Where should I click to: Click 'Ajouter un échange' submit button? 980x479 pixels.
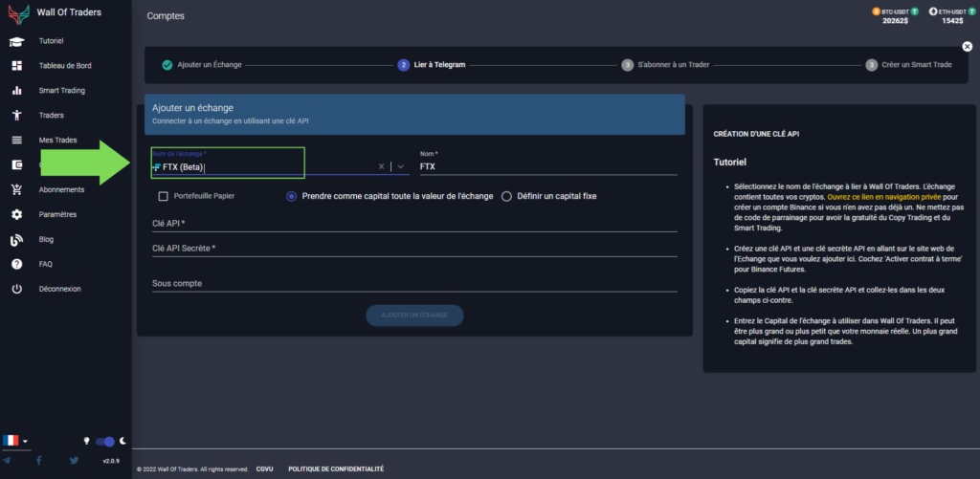(414, 315)
